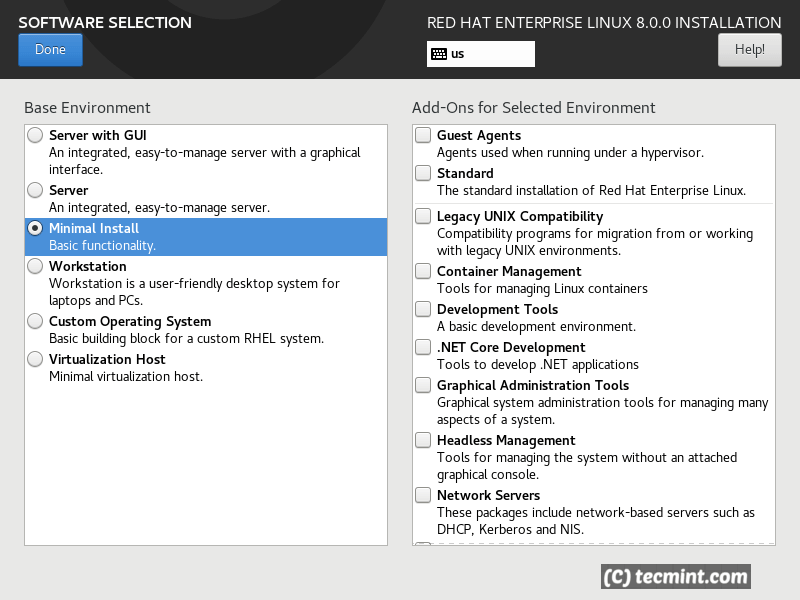Check the Standard installation add-on

(x=422, y=172)
